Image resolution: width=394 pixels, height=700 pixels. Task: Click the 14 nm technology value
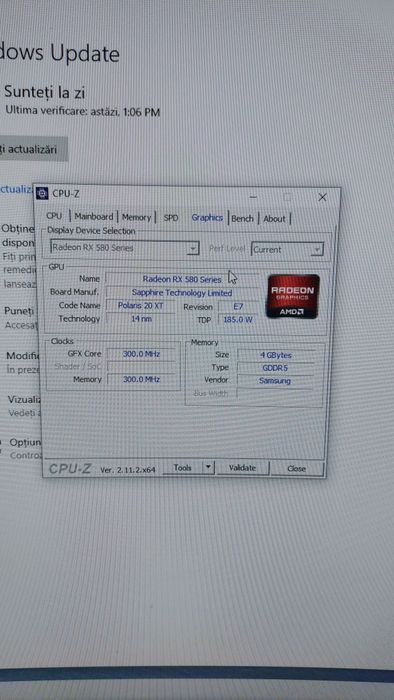point(140,319)
